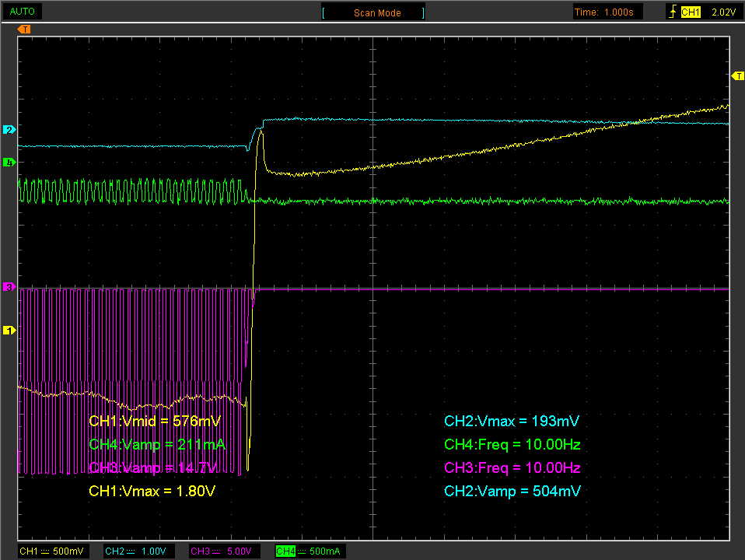Image resolution: width=745 pixels, height=560 pixels.
Task: Click the CH4:Freq = 10.00Hz measurement
Action: (x=512, y=444)
